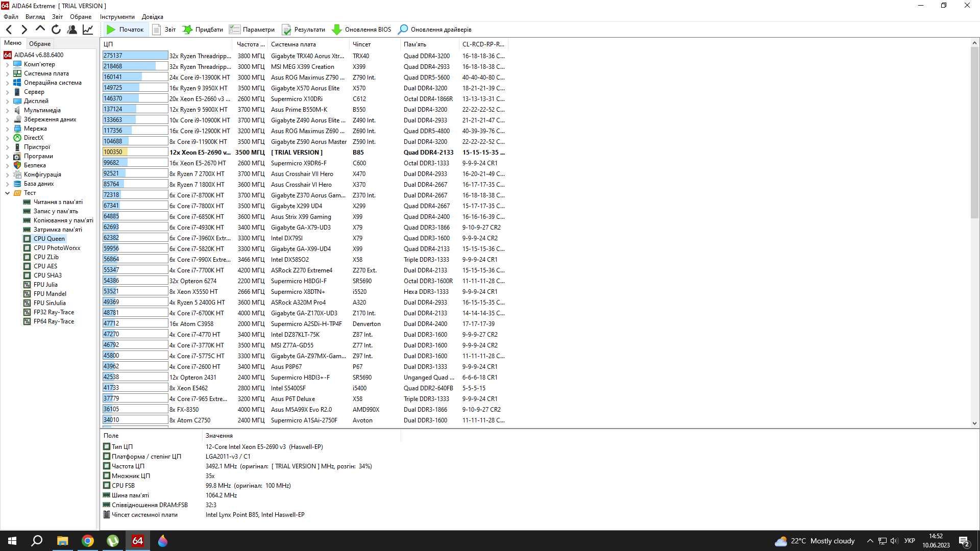This screenshot has width=980, height=551.
Task: Select Безпека shield icon
Action: [17, 165]
